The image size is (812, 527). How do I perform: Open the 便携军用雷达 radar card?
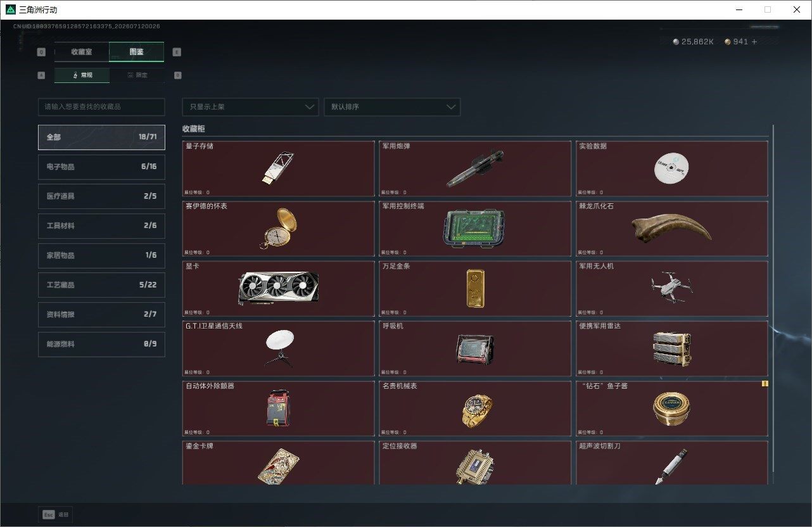tap(672, 348)
